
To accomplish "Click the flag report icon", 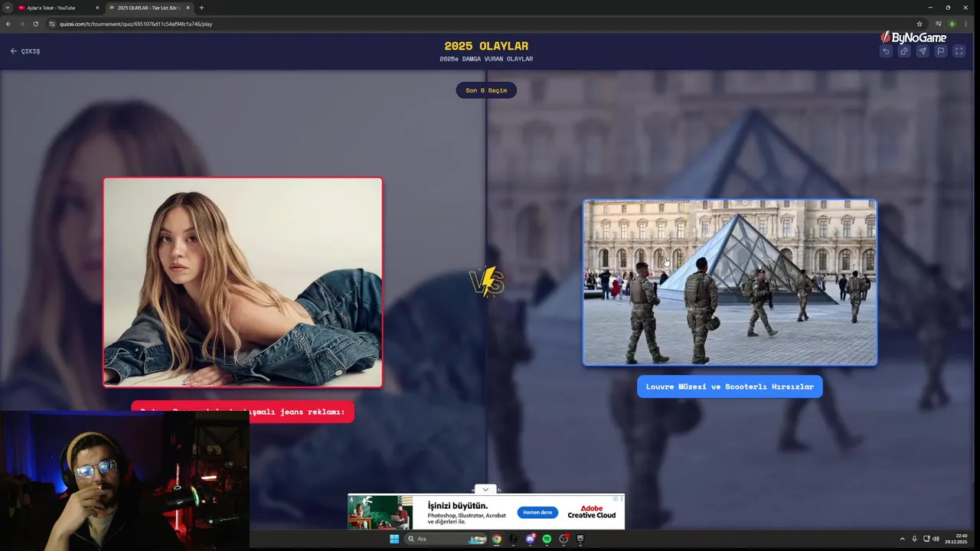I will tap(941, 51).
